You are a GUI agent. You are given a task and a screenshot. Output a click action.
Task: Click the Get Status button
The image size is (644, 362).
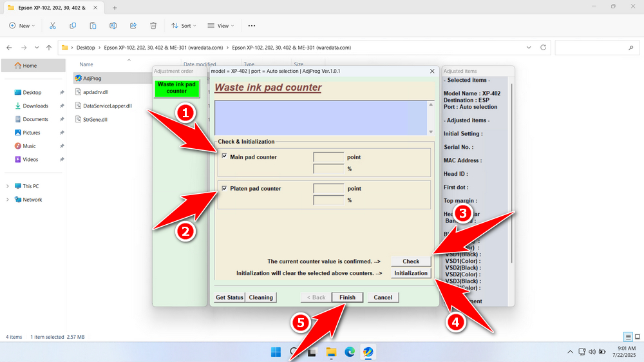[x=230, y=298]
